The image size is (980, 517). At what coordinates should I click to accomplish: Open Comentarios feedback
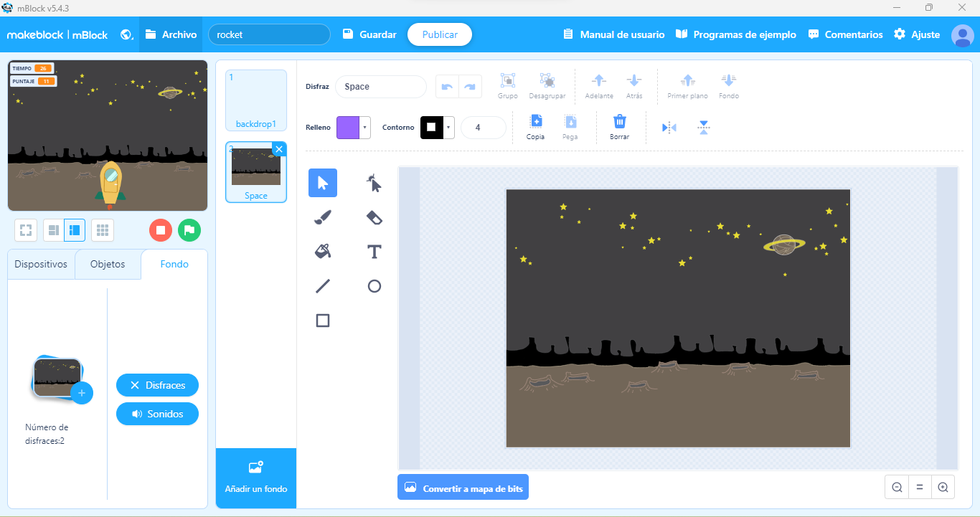click(845, 34)
